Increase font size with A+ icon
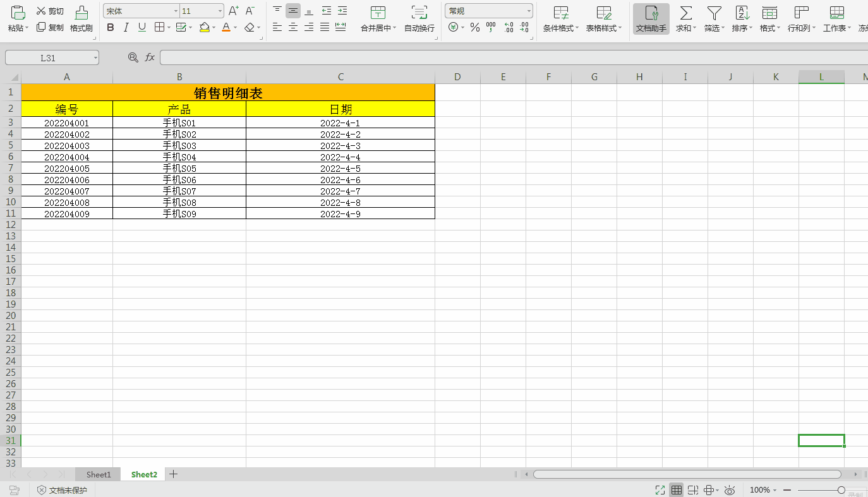The height and width of the screenshot is (497, 868). tap(234, 11)
